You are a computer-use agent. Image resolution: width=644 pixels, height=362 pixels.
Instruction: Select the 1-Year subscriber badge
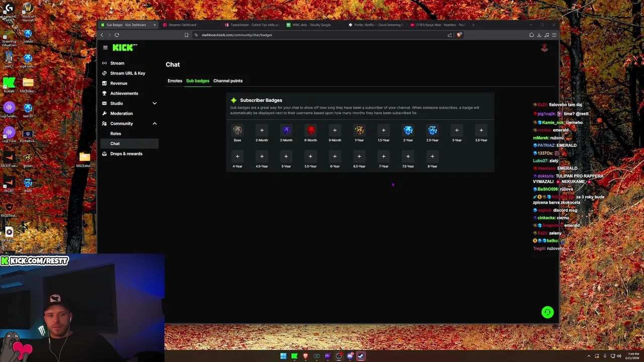tap(359, 130)
